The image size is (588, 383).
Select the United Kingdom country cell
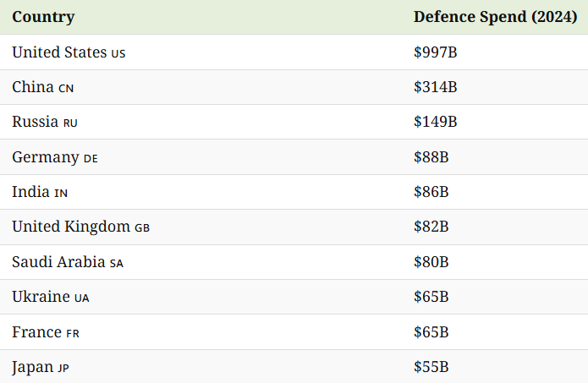[x=80, y=227]
